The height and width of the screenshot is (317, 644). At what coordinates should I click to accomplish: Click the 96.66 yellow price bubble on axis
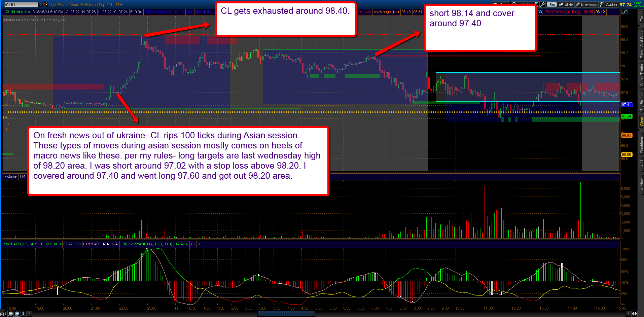click(x=626, y=154)
